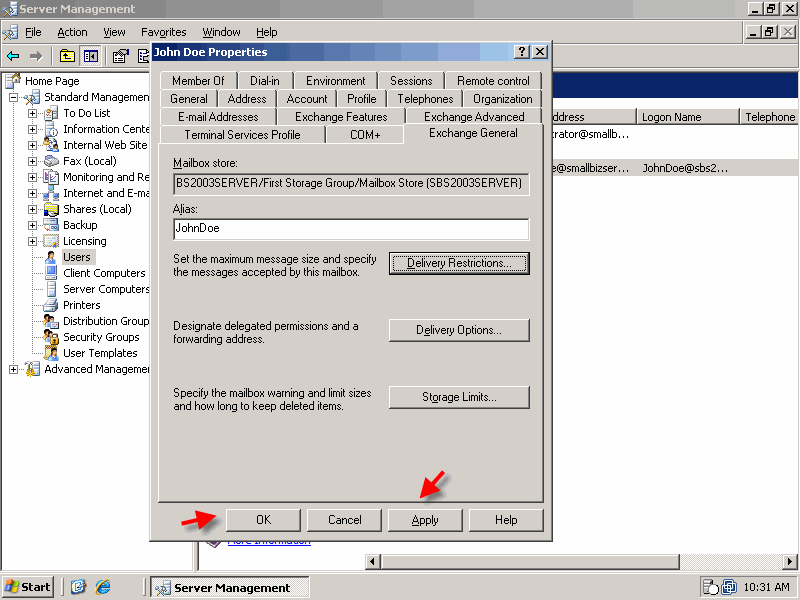Screen dimensions: 800x600
Task: Switch to the Terminal Services Profile tab
Action: click(242, 135)
